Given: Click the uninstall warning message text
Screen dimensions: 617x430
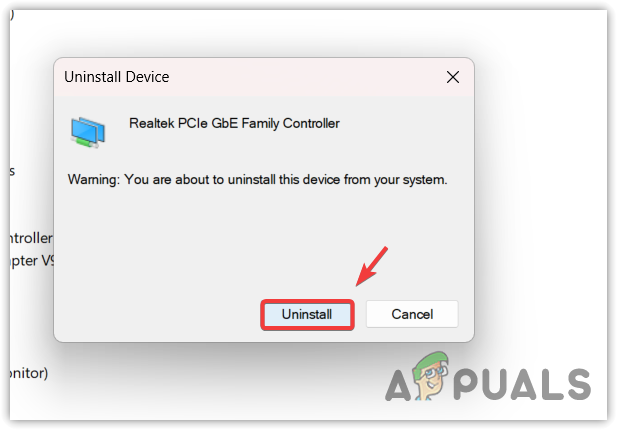Looking at the screenshot, I should tap(257, 180).
